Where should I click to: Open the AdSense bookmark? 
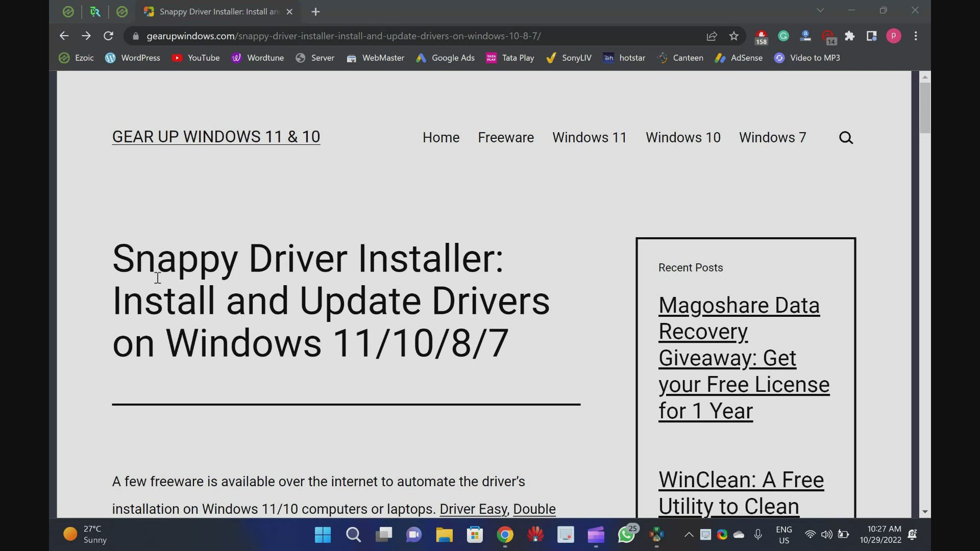[x=739, y=58]
